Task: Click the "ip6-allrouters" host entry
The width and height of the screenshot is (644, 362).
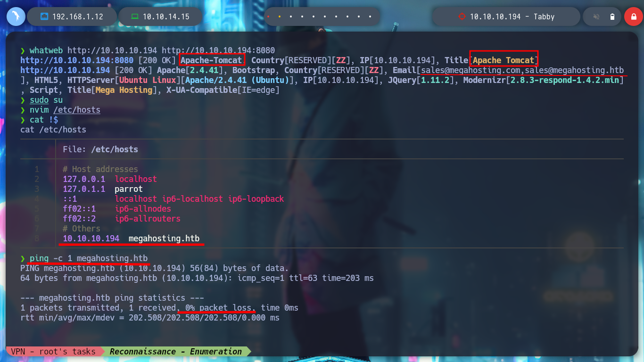Action: click(x=148, y=219)
